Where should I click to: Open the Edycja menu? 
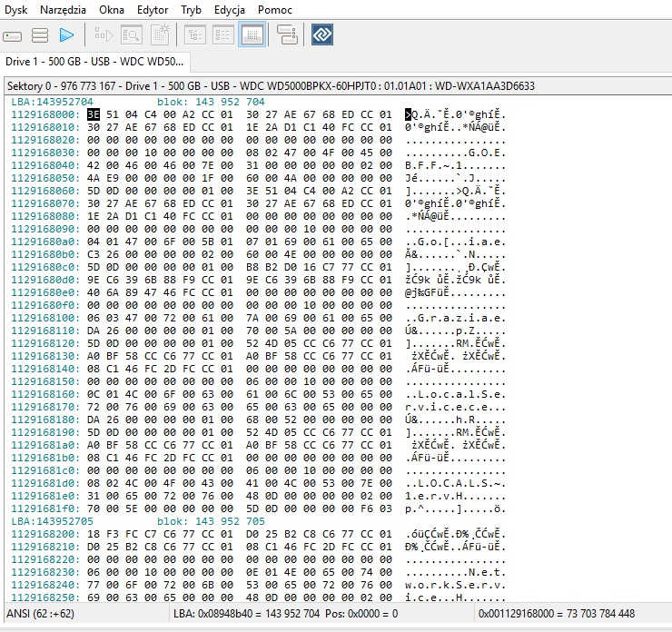[230, 10]
